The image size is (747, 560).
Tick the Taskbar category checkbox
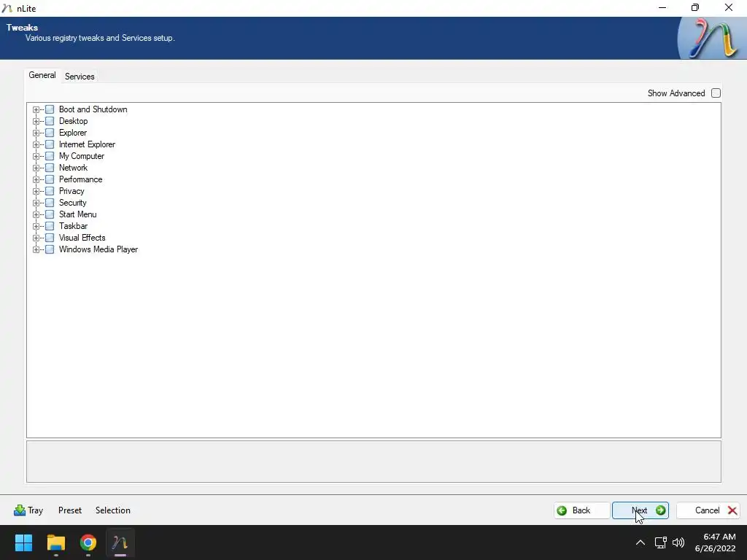tap(50, 226)
